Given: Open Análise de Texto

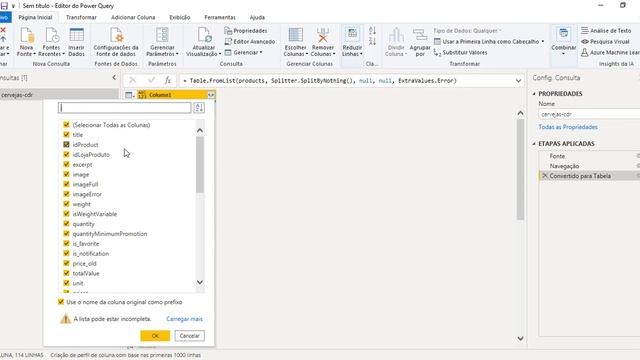Looking at the screenshot, I should (x=606, y=31).
